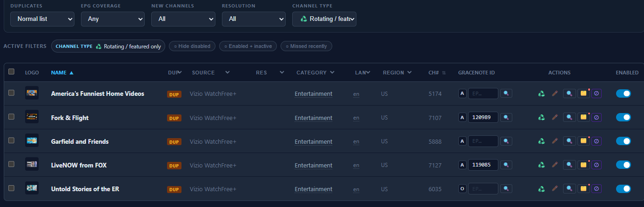This screenshot has width=644, height=207.
Task: Click the Actions column magnifier for Untold Stories of the ER
Action: point(570,188)
